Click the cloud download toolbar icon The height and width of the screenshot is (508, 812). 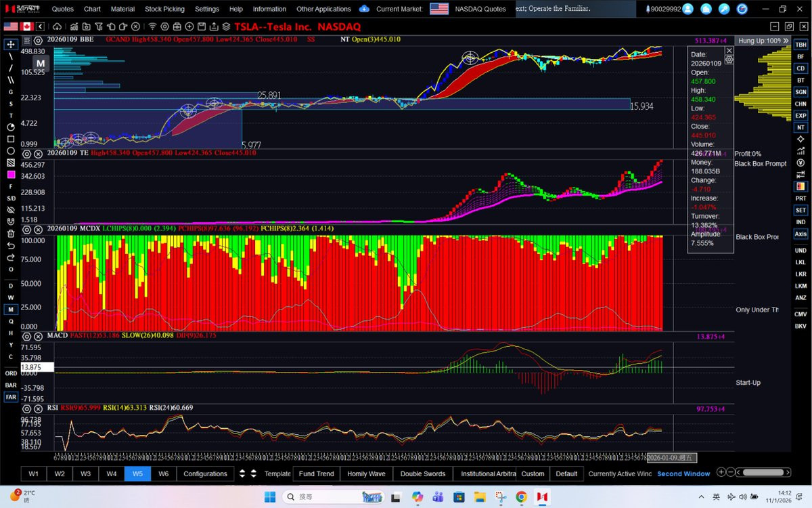(x=57, y=26)
